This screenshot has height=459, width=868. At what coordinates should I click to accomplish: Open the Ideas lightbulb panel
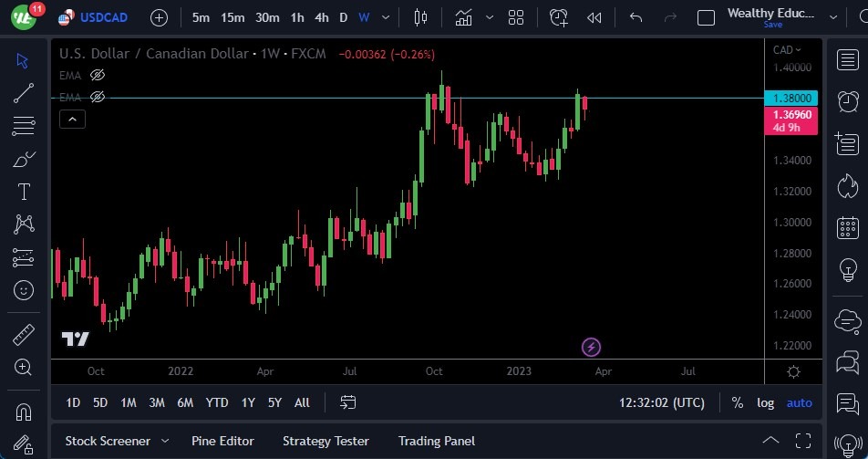[848, 270]
